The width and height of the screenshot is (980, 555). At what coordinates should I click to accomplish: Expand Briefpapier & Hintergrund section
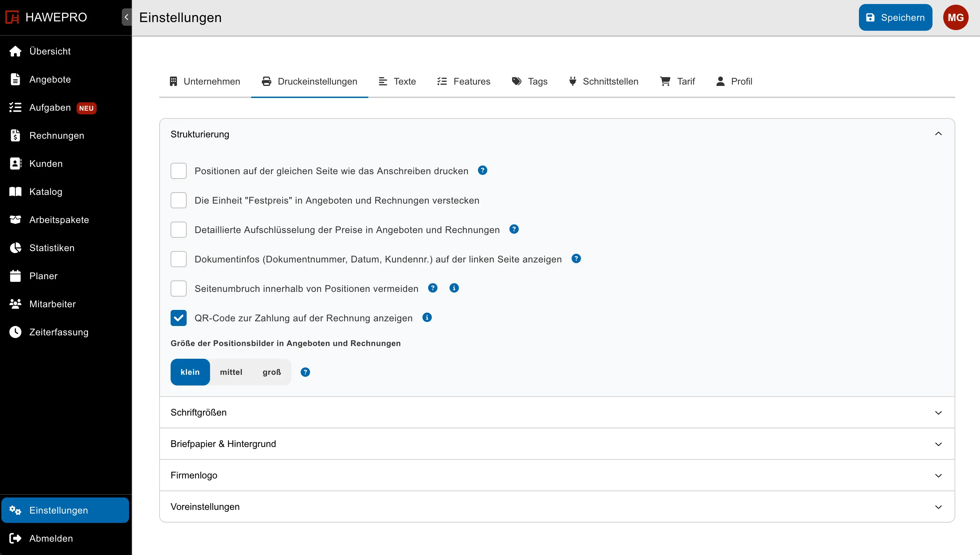tap(557, 444)
